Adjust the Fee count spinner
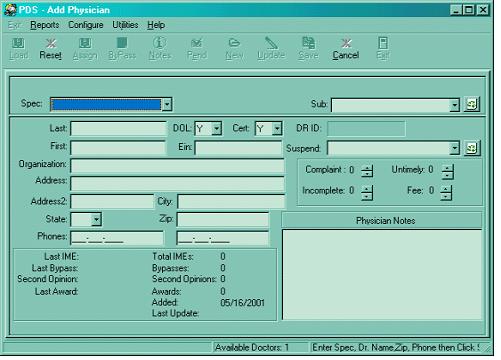This screenshot has height=360, width=501. (446, 192)
